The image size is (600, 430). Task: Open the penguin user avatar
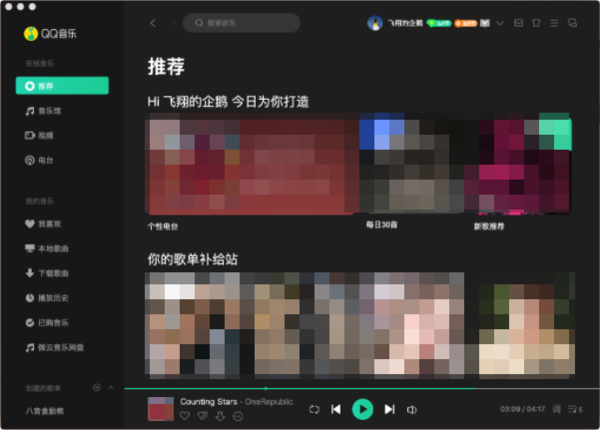pyautogui.click(x=375, y=23)
